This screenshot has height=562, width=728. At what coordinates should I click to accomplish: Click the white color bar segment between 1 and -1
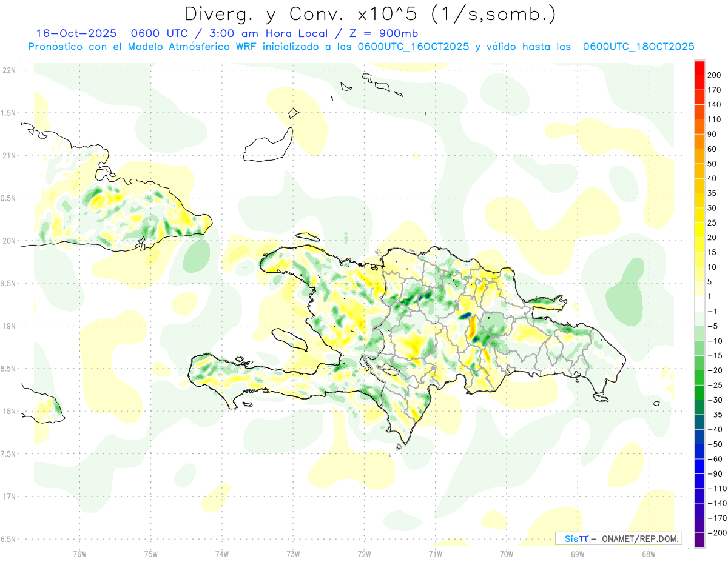(x=699, y=304)
